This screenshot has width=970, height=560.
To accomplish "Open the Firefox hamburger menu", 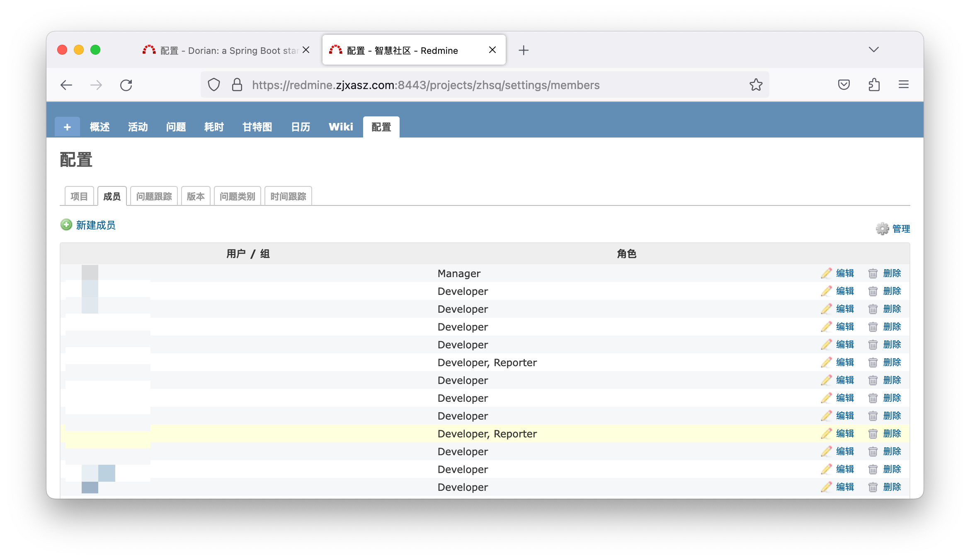I will (x=904, y=85).
